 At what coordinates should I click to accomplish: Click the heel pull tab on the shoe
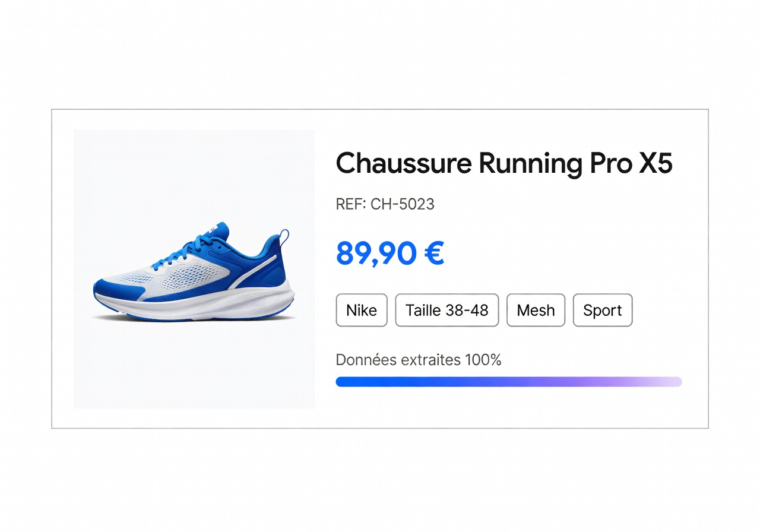(x=285, y=236)
